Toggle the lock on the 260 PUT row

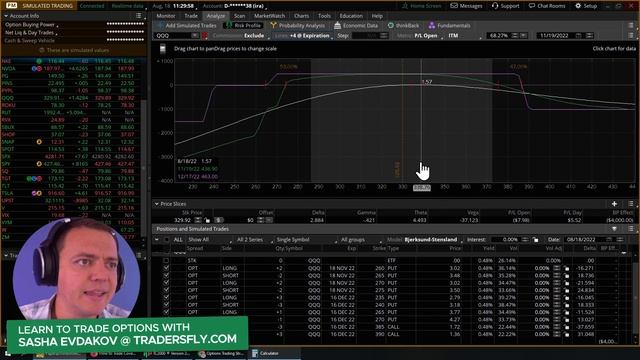[567, 268]
